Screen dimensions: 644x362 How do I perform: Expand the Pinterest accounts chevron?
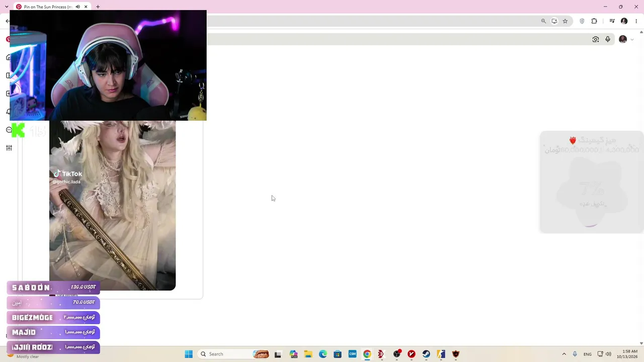(632, 40)
